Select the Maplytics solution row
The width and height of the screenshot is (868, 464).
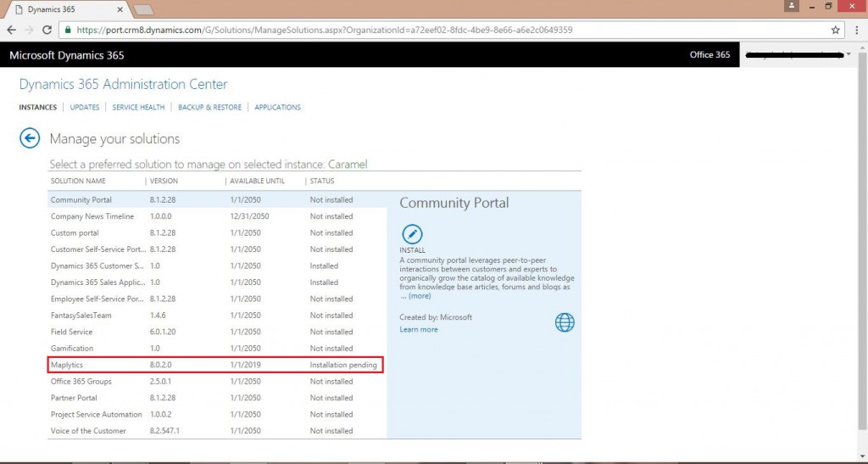pyautogui.click(x=216, y=365)
